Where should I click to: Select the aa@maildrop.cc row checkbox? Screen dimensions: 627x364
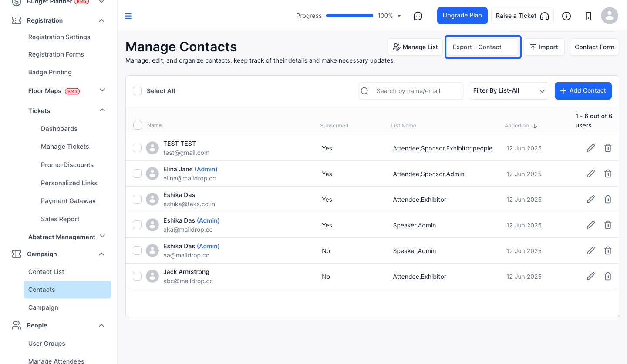tap(137, 250)
